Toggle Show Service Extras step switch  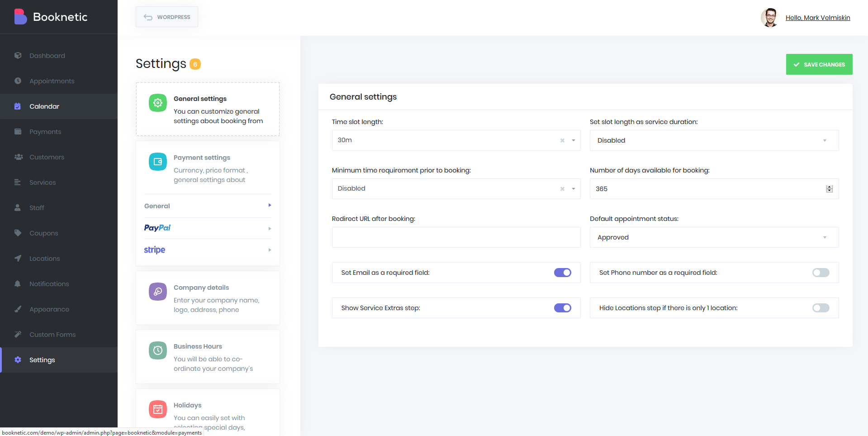(563, 308)
